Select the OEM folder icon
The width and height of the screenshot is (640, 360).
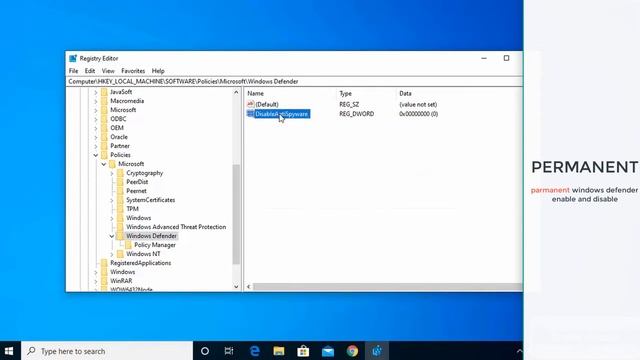pos(104,128)
